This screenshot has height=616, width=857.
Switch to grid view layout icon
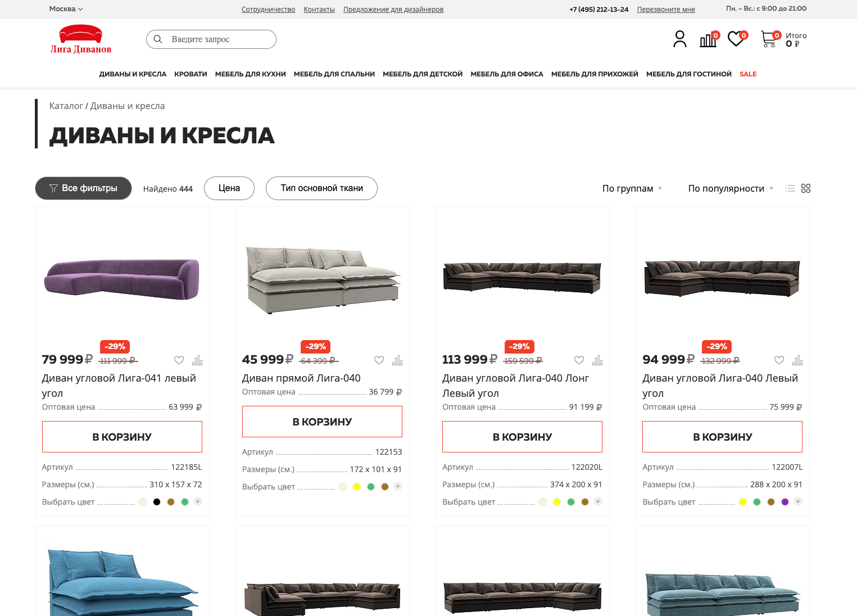(806, 188)
